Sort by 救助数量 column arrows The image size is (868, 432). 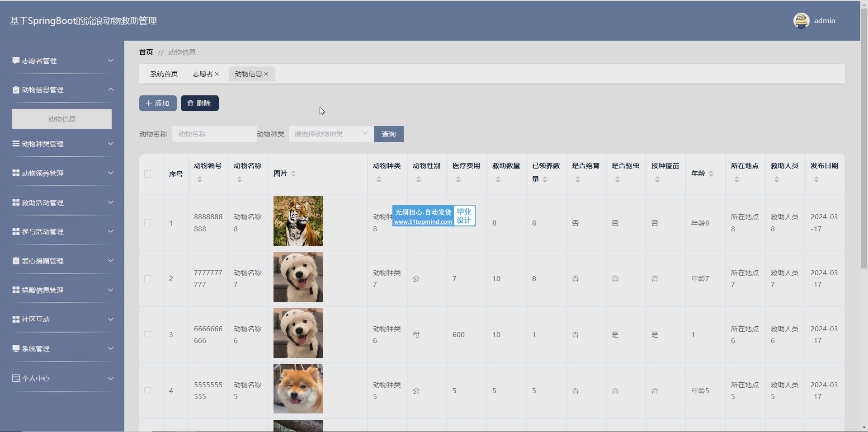point(498,179)
